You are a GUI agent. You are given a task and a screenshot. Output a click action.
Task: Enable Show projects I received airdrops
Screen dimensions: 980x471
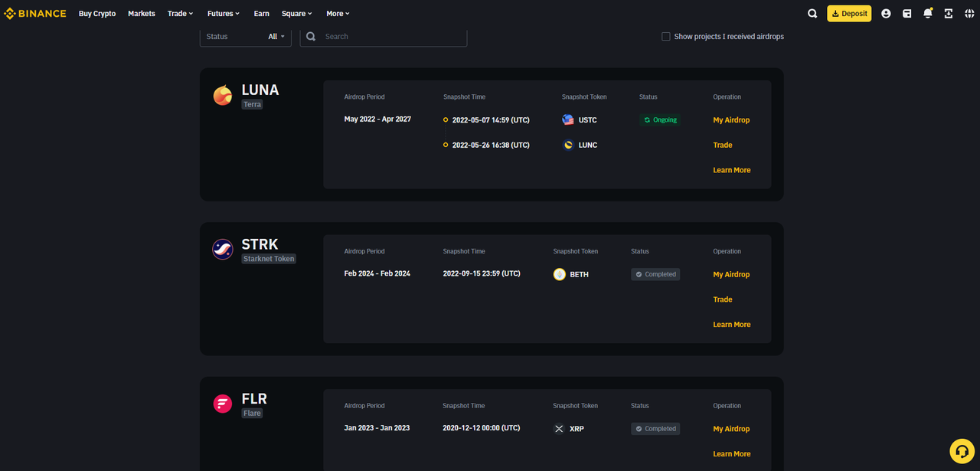click(x=666, y=36)
